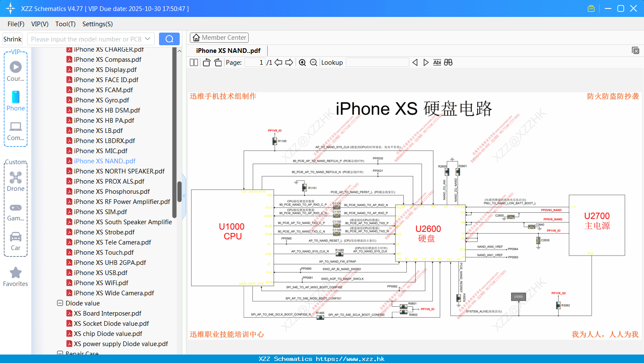Click the file tree vertical scrollbar thumb

point(179,192)
